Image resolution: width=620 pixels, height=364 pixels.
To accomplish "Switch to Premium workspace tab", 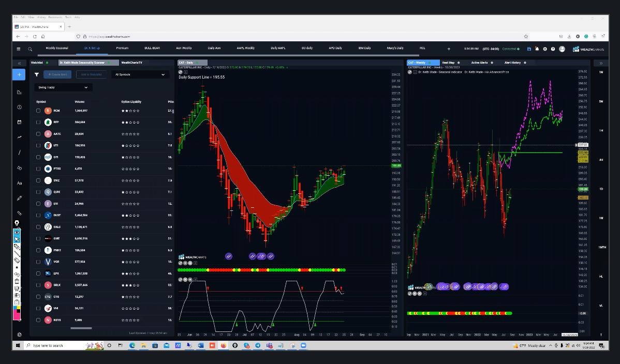I will (122, 48).
